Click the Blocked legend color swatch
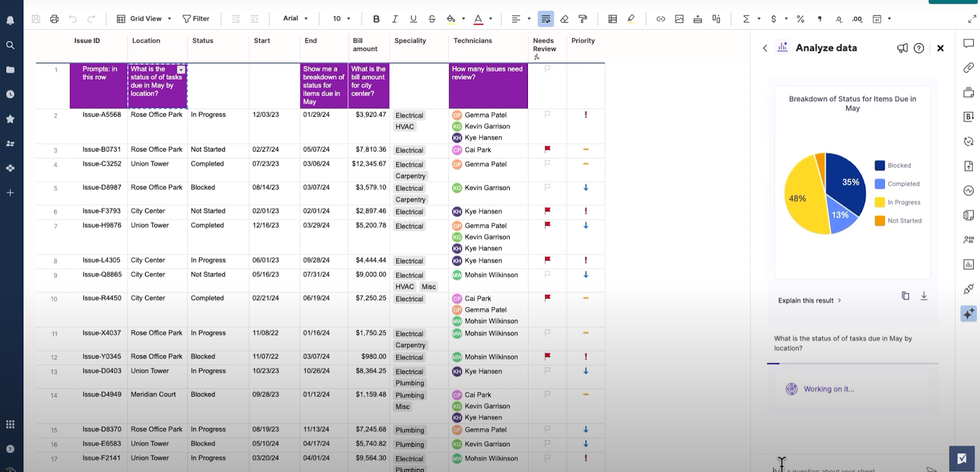This screenshot has width=980, height=472. [880, 165]
